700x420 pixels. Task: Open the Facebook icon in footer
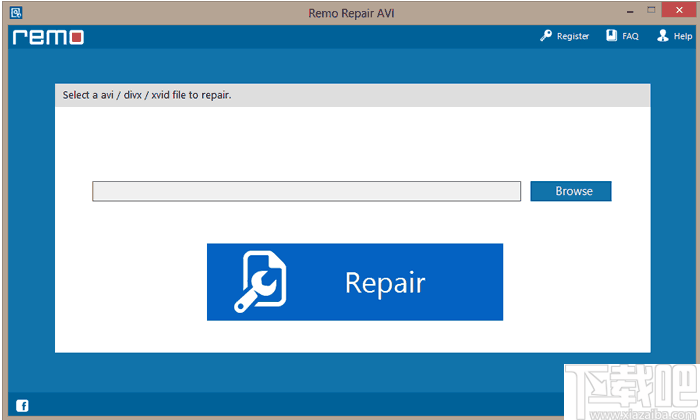tap(22, 405)
